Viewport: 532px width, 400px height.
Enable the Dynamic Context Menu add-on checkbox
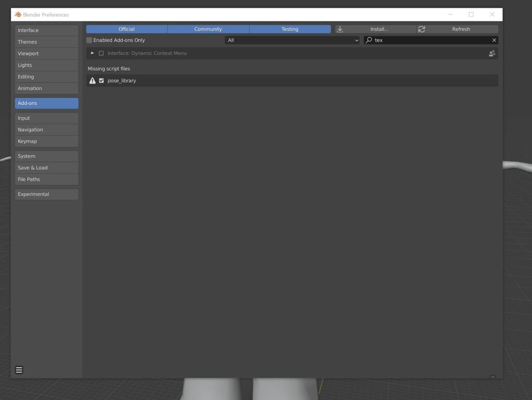pos(101,54)
